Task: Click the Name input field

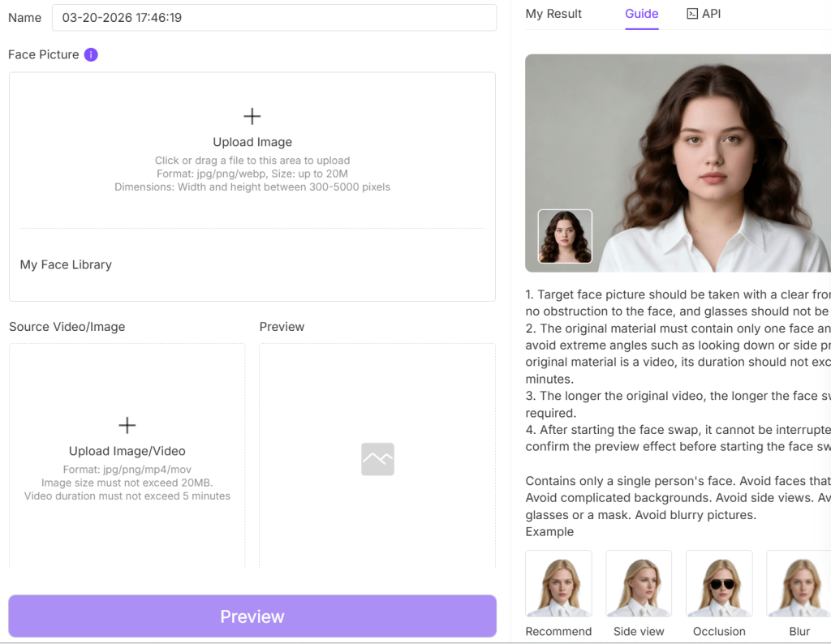Action: (x=274, y=18)
